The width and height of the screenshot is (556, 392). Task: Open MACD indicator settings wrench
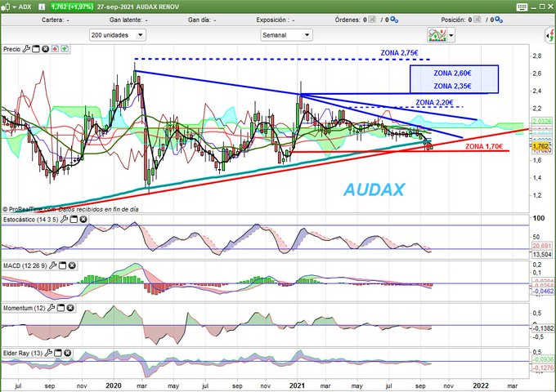pyautogui.click(x=52, y=265)
